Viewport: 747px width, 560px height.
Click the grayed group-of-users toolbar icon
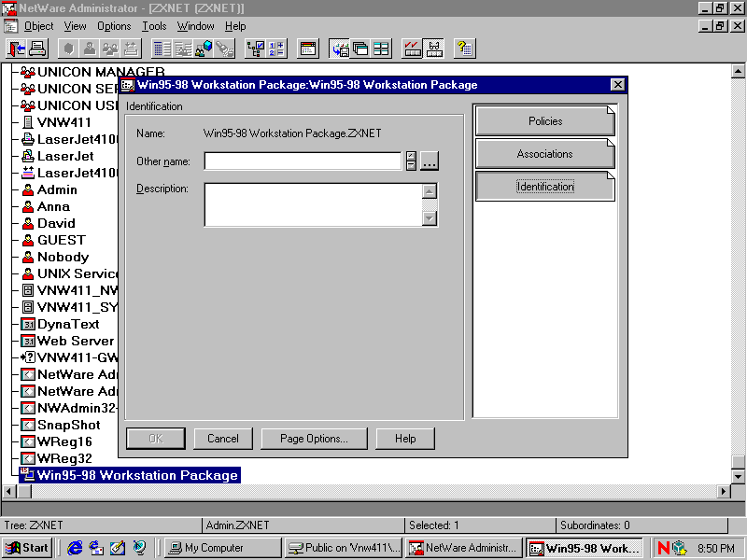coord(110,49)
